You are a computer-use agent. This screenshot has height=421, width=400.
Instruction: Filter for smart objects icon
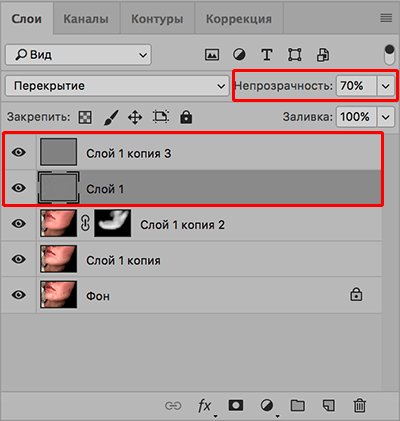(323, 55)
